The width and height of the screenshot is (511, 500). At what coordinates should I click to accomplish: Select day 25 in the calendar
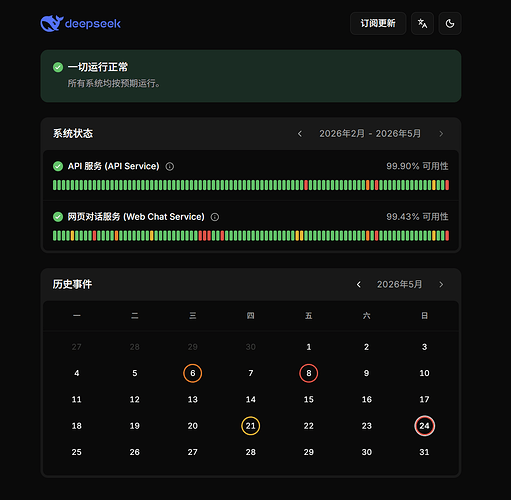tap(77, 452)
